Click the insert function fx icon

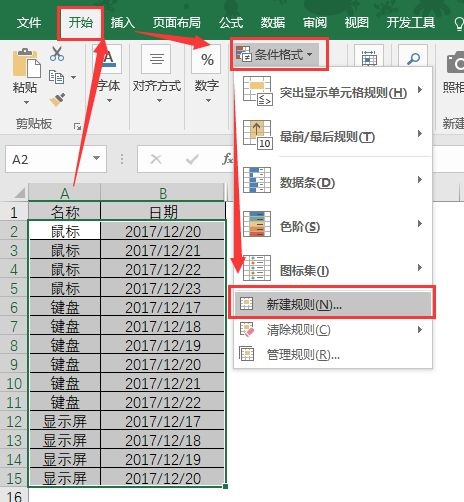(x=228, y=159)
